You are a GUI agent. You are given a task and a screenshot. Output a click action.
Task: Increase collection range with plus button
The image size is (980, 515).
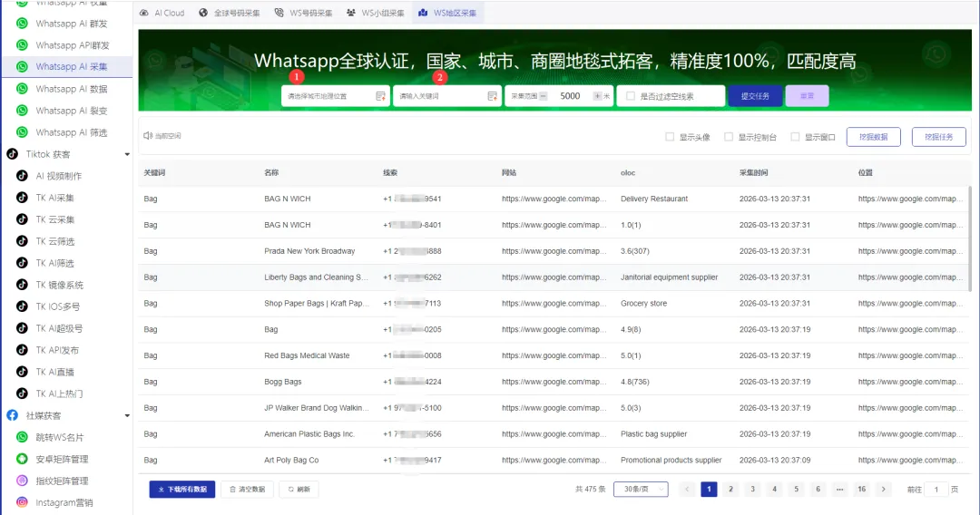click(597, 96)
